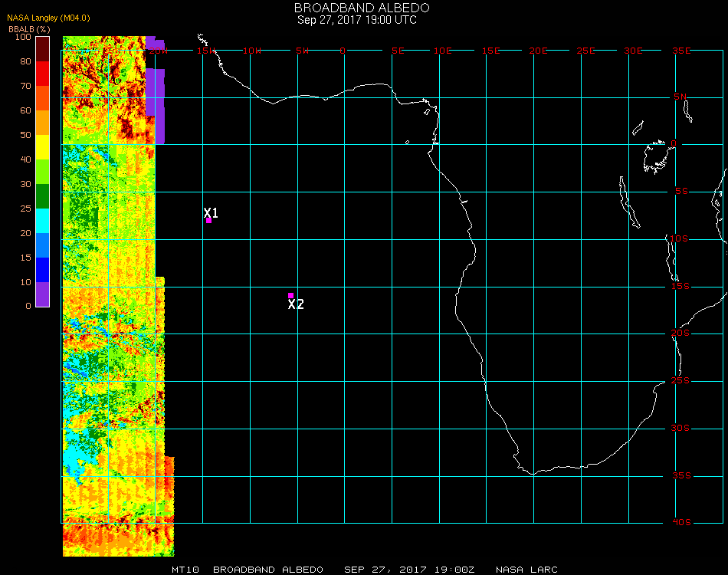Click the magenta X1 marker

pos(208,221)
